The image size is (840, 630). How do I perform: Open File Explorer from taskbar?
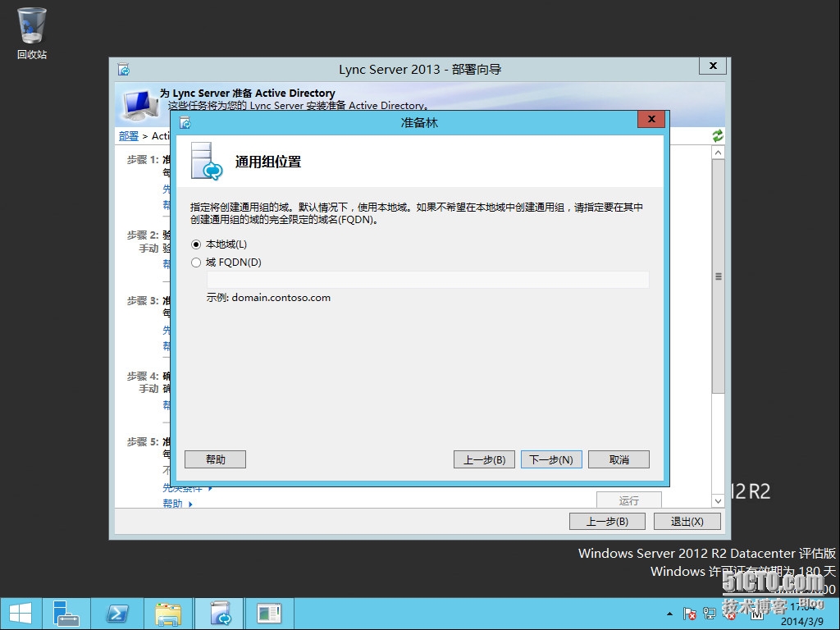pos(168,614)
